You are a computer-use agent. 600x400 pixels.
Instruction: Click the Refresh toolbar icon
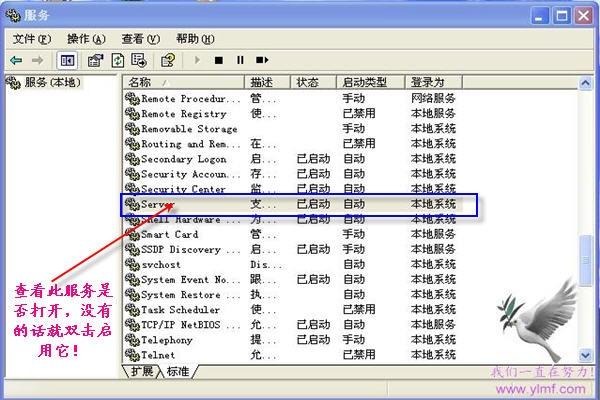[x=117, y=60]
